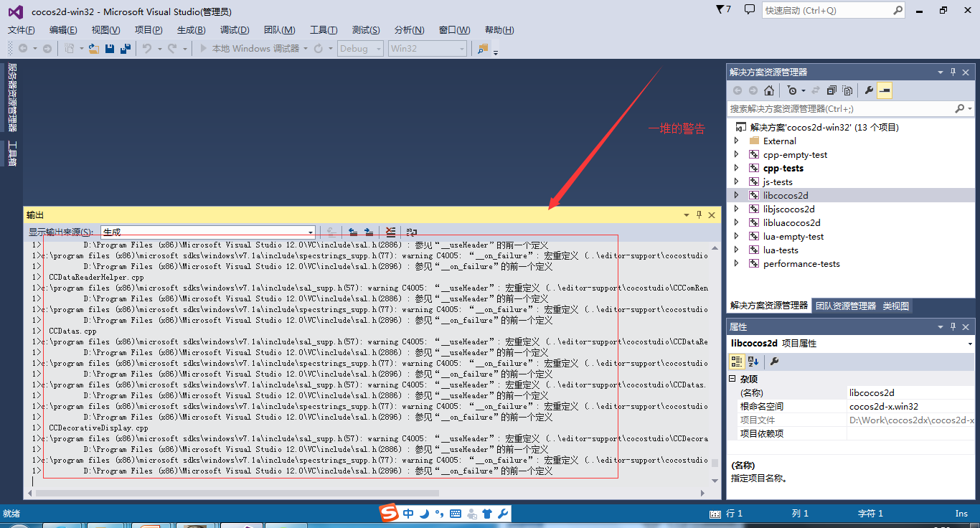The image size is (980, 528).
Task: Open the Output panel window options arrow
Action: pos(686,214)
